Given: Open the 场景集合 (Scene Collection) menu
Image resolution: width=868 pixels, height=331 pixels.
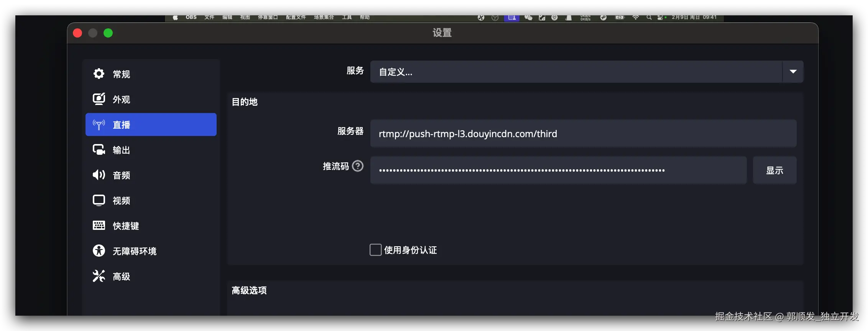Looking at the screenshot, I should pyautogui.click(x=324, y=18).
